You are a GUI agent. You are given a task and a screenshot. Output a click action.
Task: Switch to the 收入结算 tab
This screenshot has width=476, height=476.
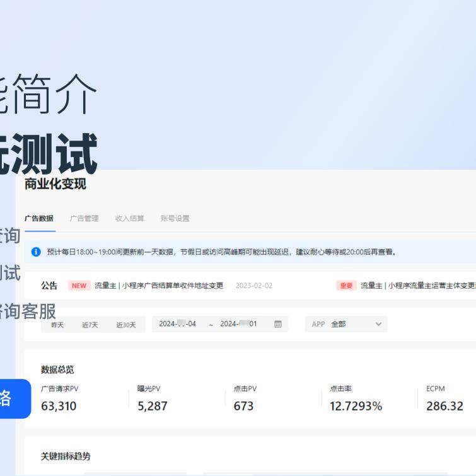[x=130, y=218]
